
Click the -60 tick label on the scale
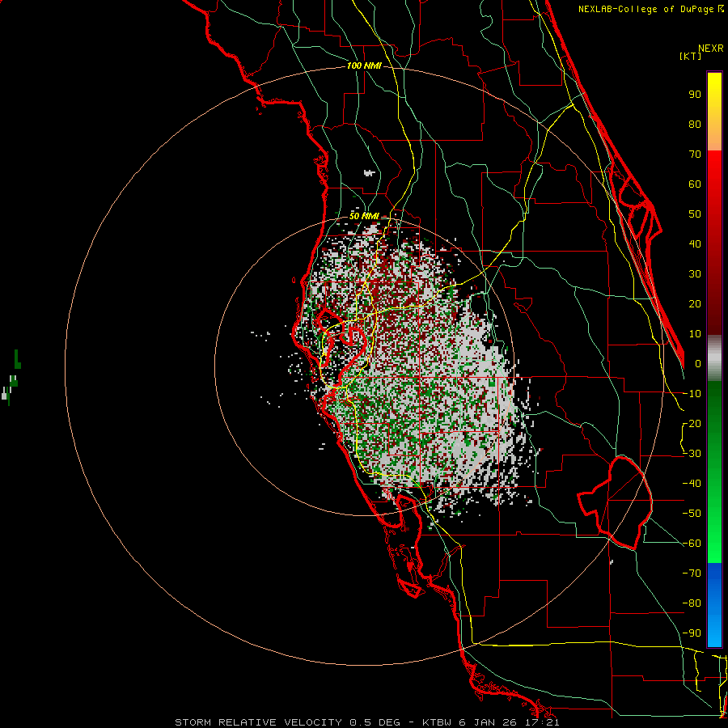click(x=692, y=544)
